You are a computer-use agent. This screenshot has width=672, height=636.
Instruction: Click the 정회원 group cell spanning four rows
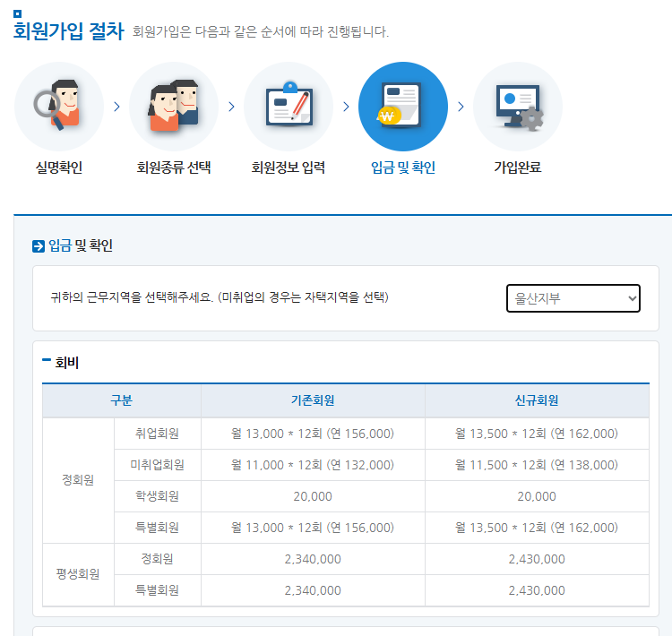coord(78,480)
